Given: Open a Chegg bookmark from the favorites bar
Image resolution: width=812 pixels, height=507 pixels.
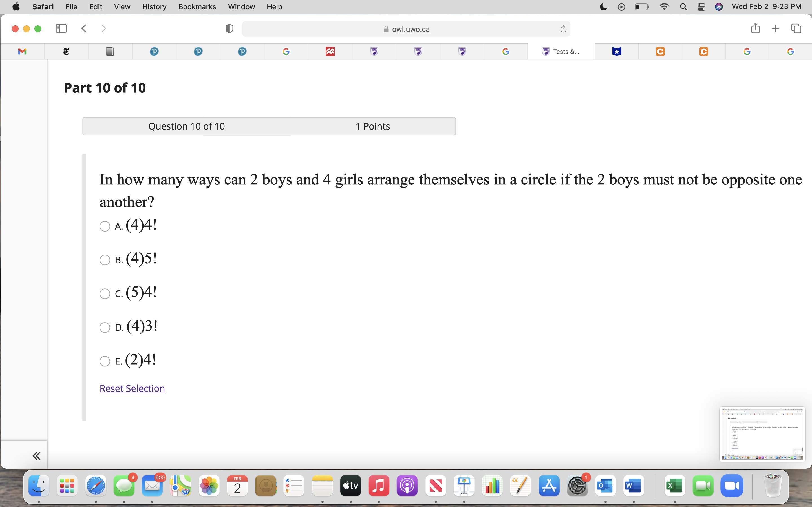Looking at the screenshot, I should point(660,51).
